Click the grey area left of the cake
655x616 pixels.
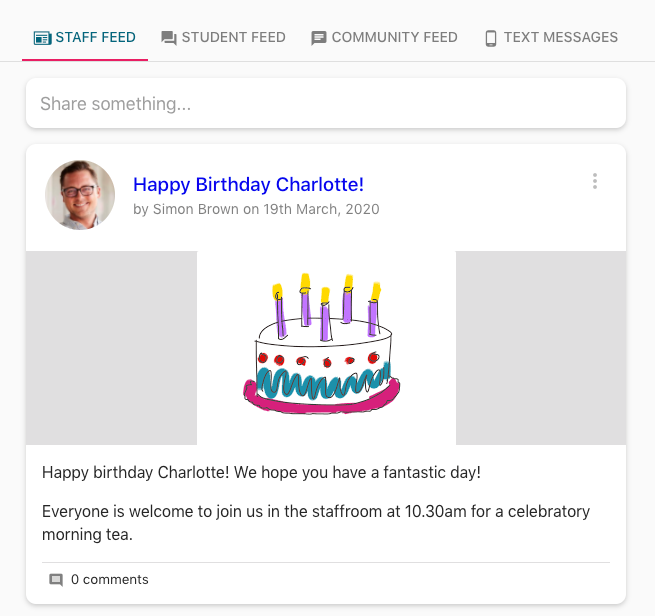(111, 347)
